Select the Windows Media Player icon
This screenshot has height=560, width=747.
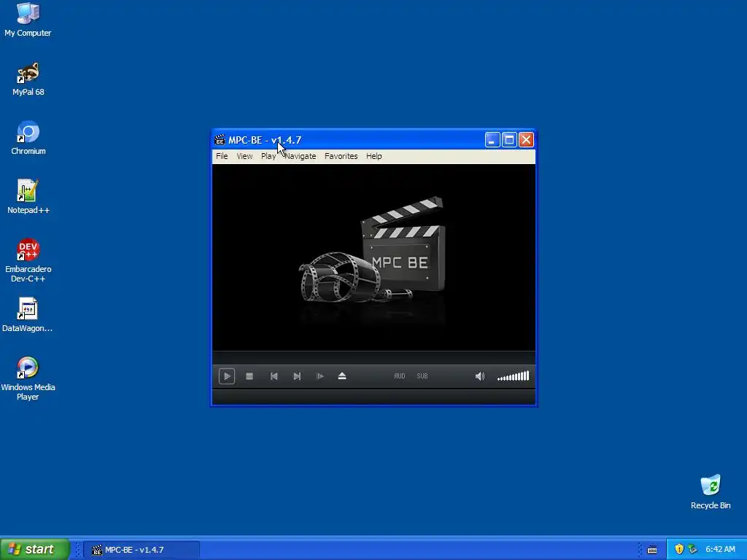(x=28, y=378)
